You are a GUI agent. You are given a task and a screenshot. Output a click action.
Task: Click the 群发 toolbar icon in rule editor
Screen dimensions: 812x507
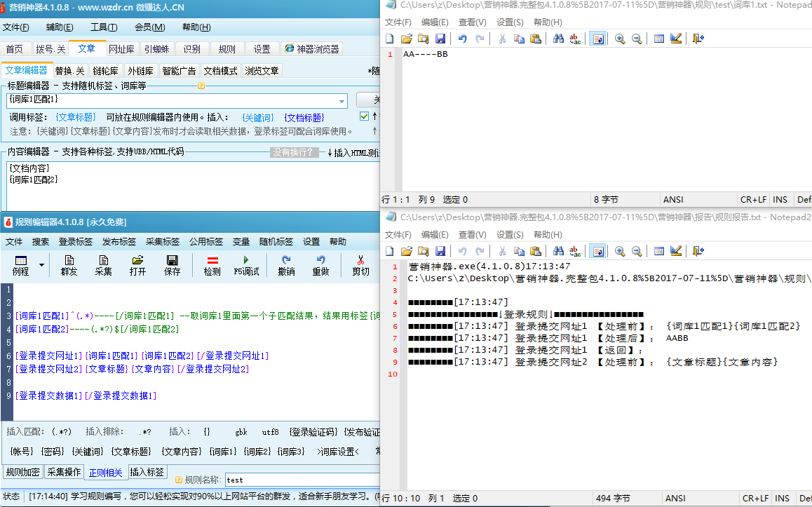point(69,264)
